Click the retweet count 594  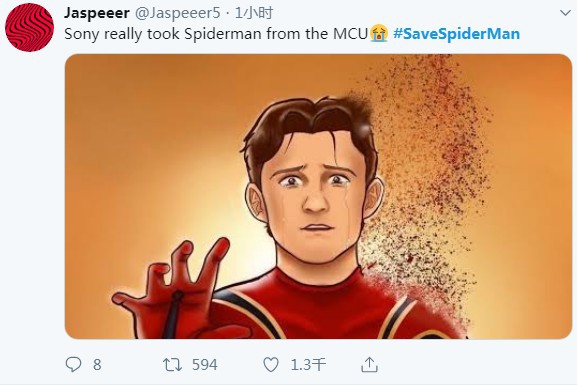click(x=205, y=365)
